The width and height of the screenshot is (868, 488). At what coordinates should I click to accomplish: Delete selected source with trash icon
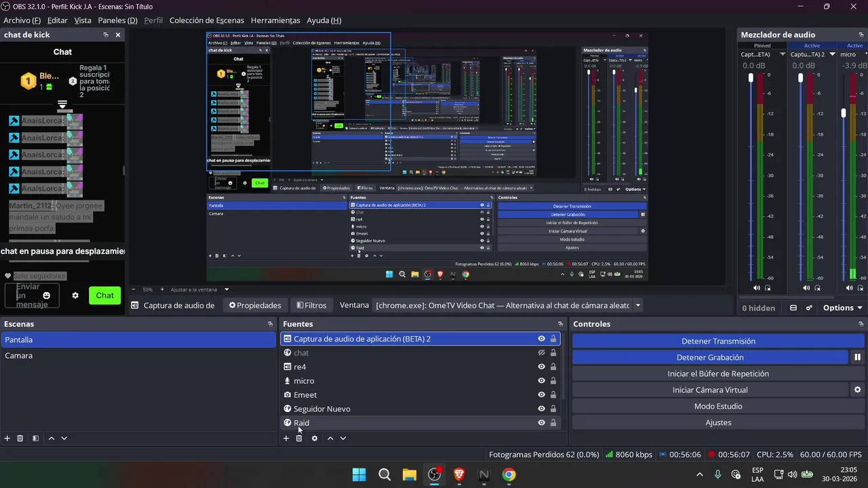coord(299,439)
